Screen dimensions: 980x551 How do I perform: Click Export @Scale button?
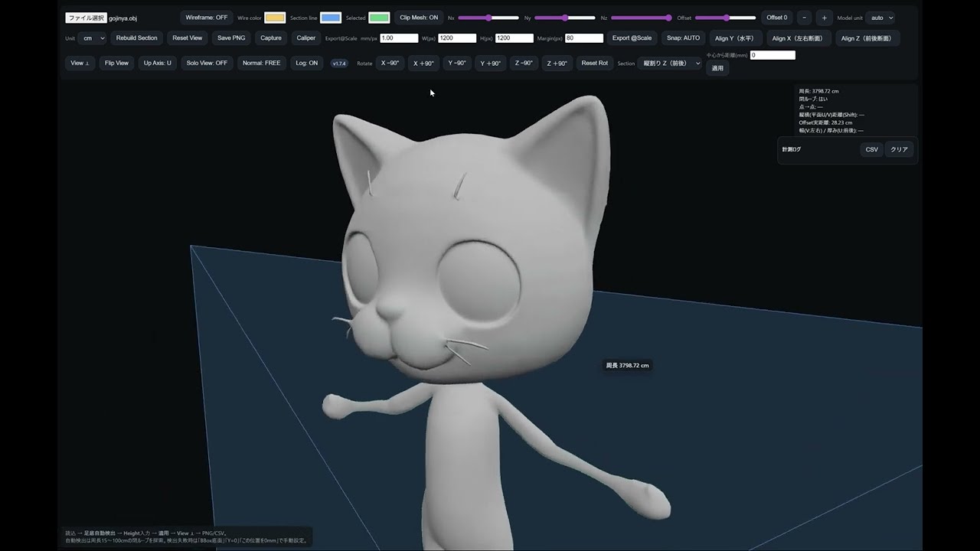(x=632, y=38)
